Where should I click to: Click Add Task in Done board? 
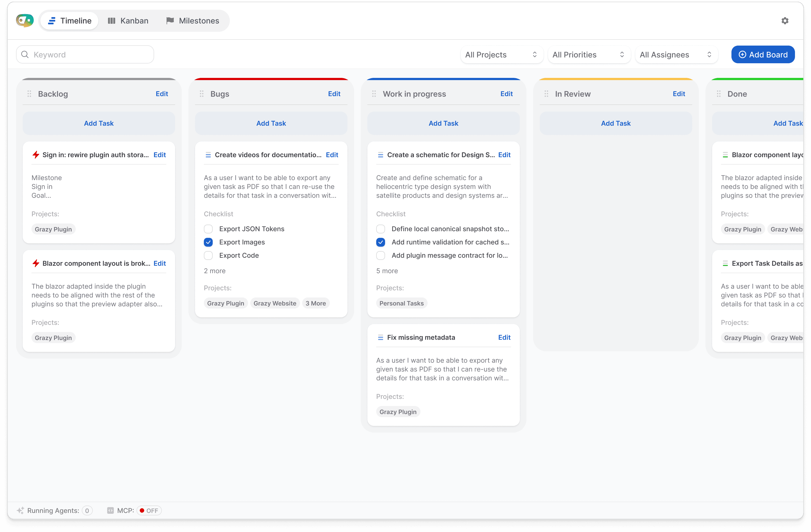coord(759,123)
